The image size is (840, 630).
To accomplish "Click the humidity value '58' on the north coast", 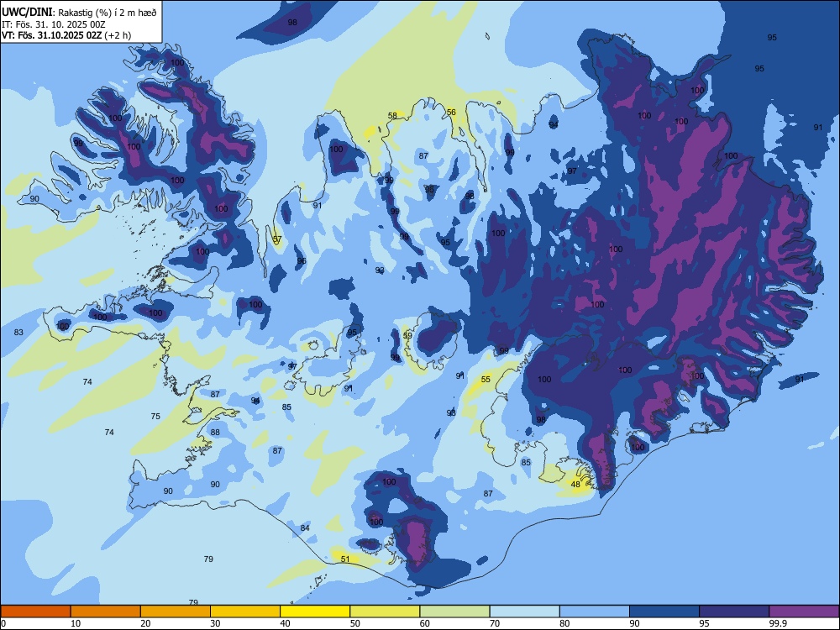I will tap(392, 115).
